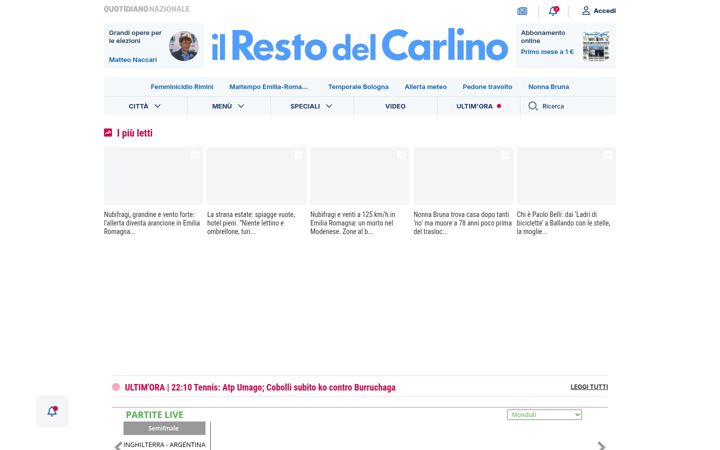Expand the Menù dropdown
This screenshot has height=450, width=720.
pyautogui.click(x=229, y=106)
